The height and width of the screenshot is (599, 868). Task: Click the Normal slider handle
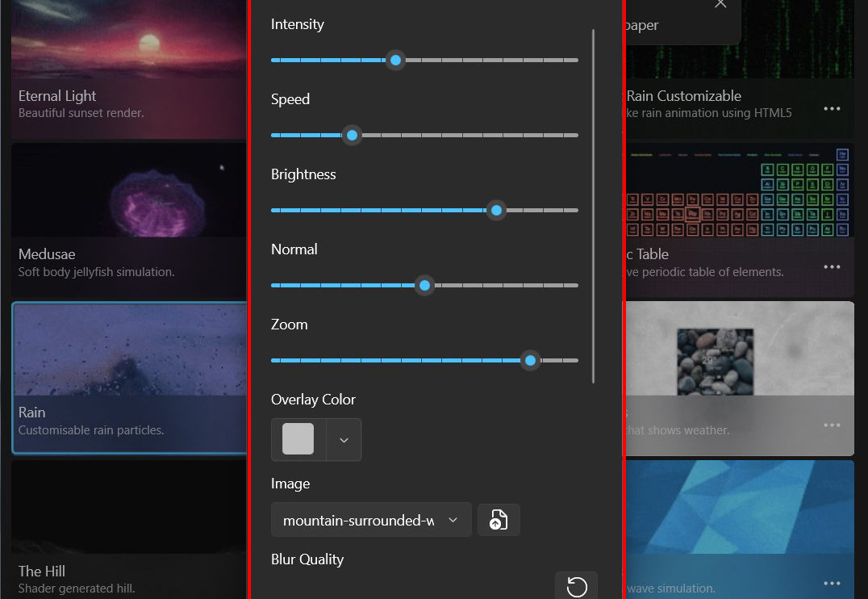[x=425, y=286]
